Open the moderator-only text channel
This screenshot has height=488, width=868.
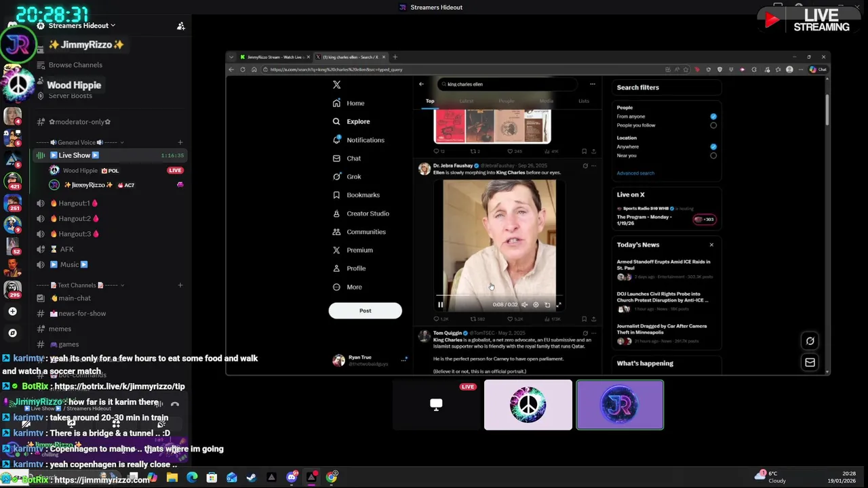point(79,122)
